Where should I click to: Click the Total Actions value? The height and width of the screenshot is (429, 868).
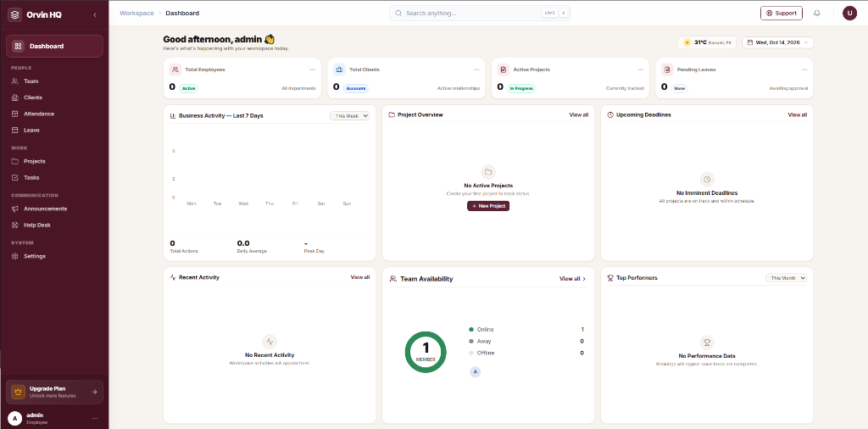(x=172, y=243)
